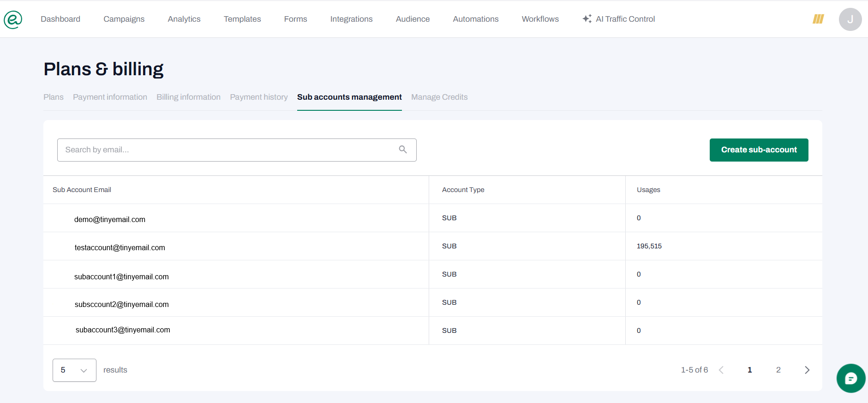
Task: Navigate to Campaigns
Action: [124, 19]
